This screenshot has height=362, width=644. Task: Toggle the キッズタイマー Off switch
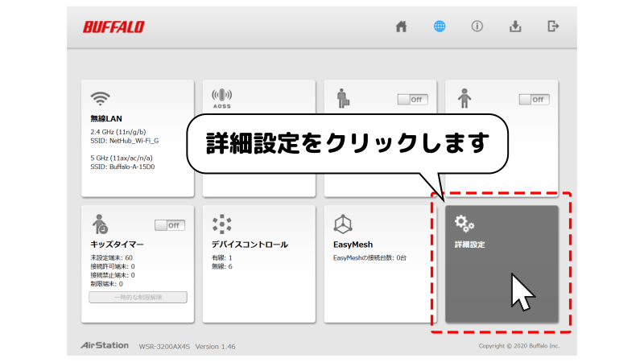tap(170, 225)
